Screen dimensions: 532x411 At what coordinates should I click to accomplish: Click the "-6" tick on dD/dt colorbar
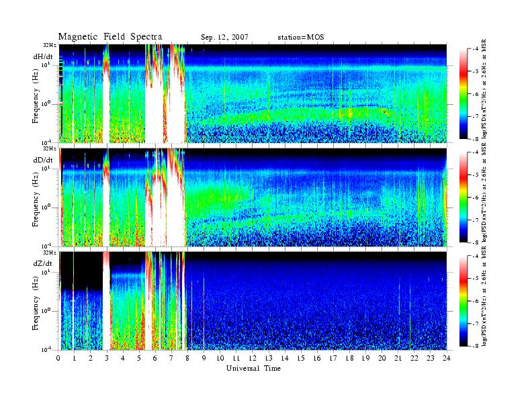476,197
